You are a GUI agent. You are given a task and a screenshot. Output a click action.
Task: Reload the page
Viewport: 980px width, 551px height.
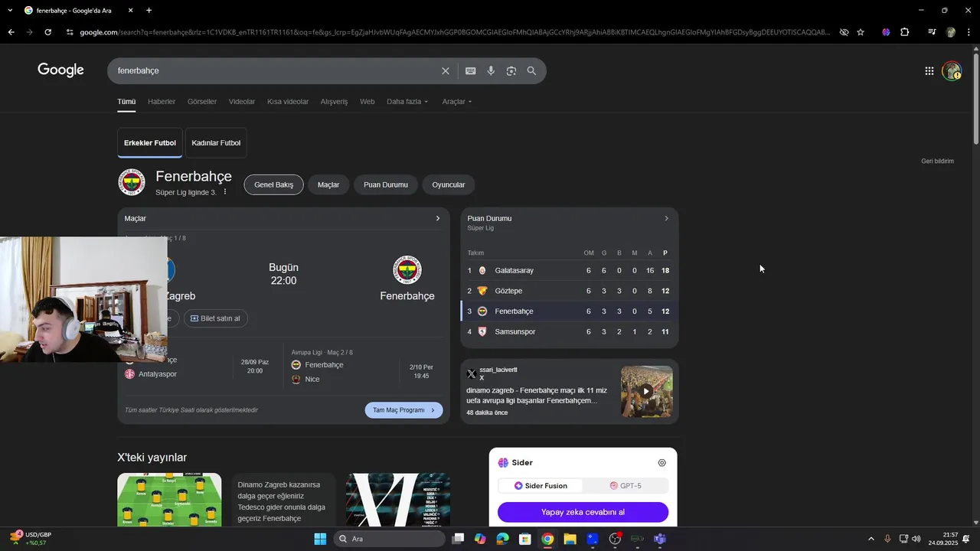click(x=47, y=32)
